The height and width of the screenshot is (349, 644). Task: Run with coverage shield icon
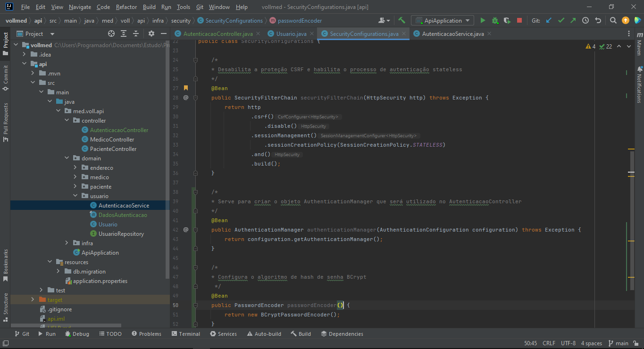click(507, 21)
